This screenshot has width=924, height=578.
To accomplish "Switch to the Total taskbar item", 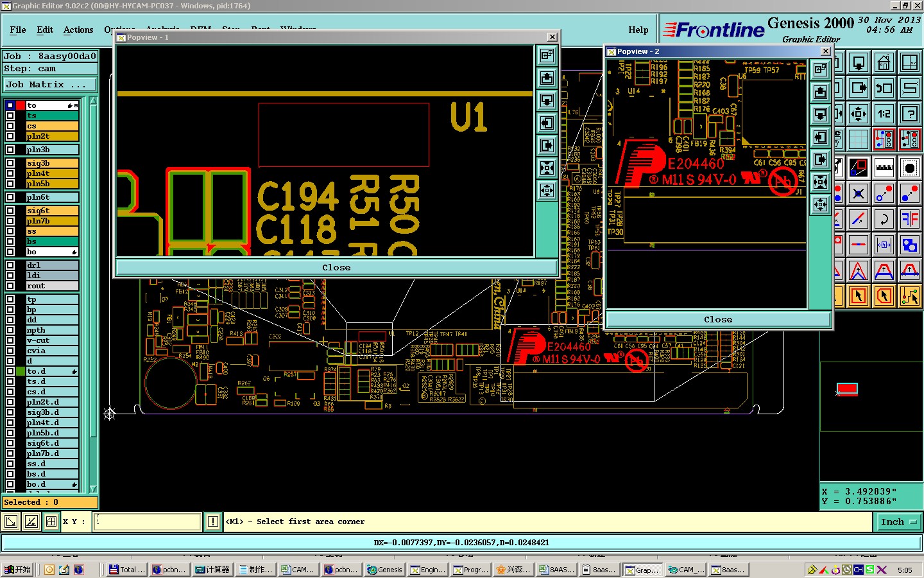I will click(x=127, y=570).
